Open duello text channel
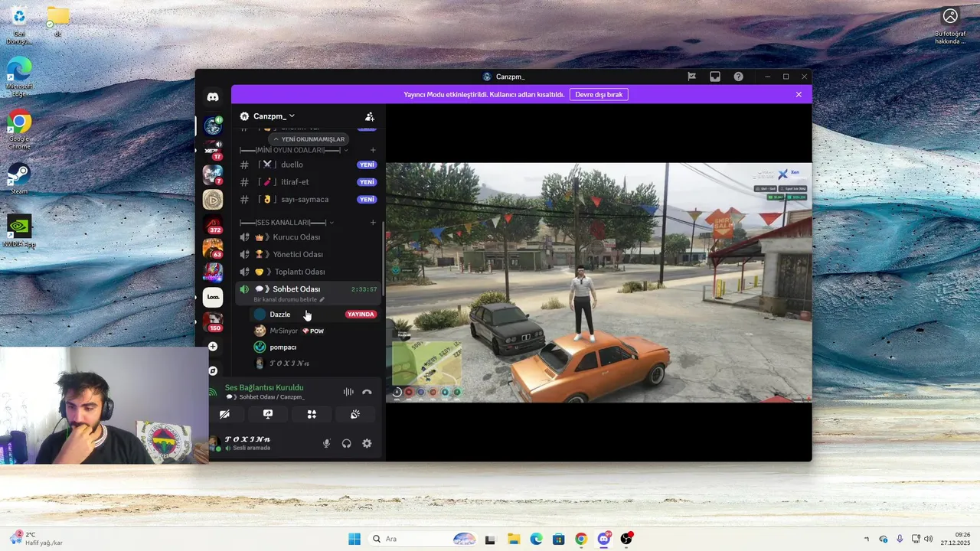 coord(308,165)
